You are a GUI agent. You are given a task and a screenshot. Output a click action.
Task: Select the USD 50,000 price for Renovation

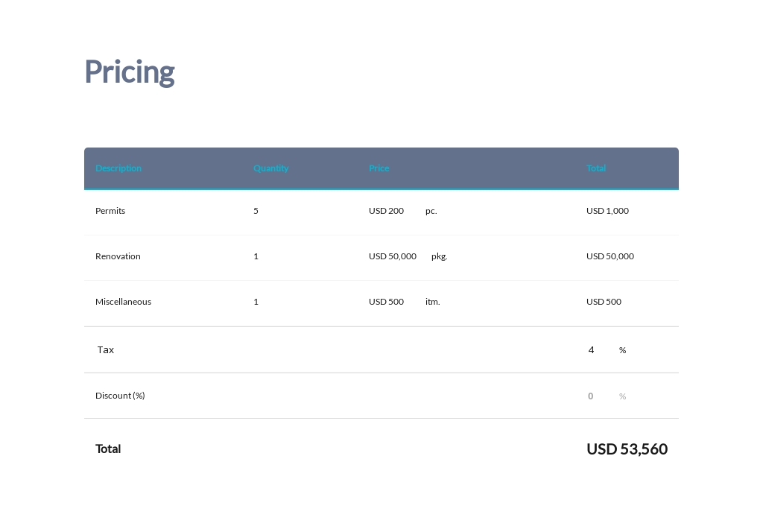[393, 256]
